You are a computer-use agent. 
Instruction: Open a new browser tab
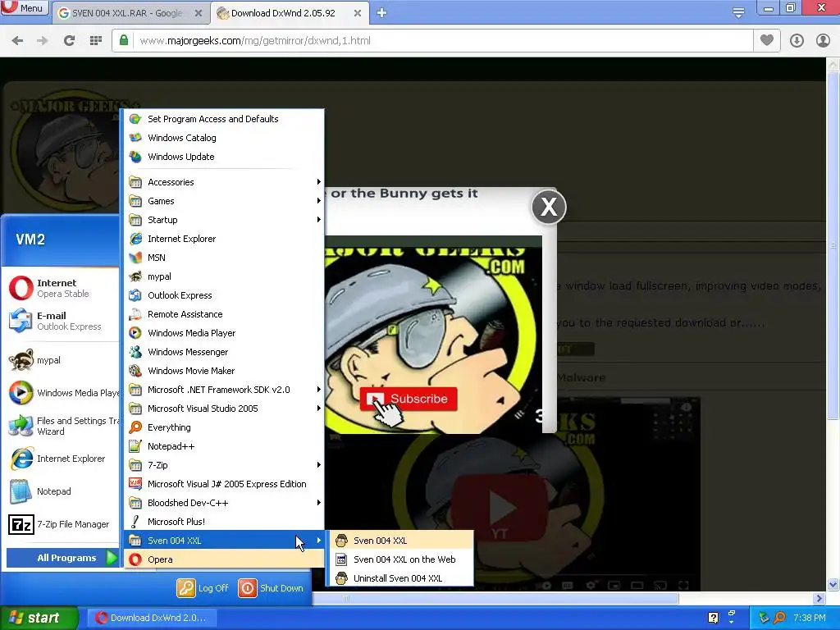pos(381,13)
